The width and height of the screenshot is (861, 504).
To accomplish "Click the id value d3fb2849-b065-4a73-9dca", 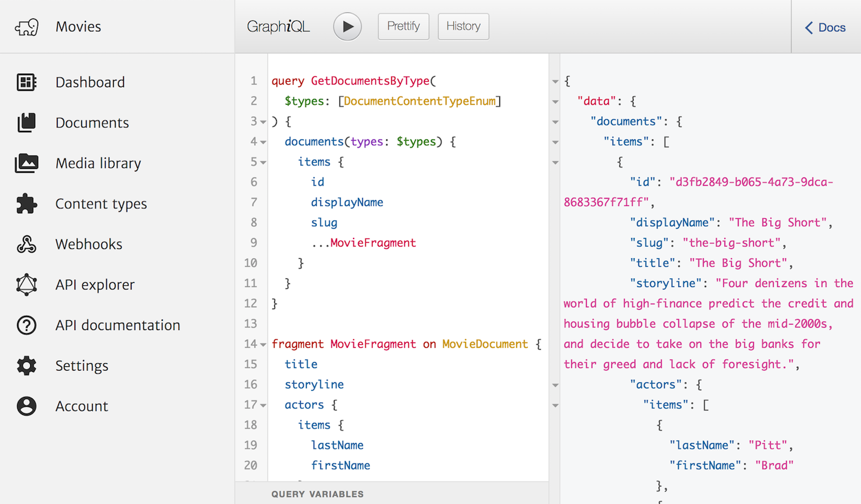I will (752, 182).
